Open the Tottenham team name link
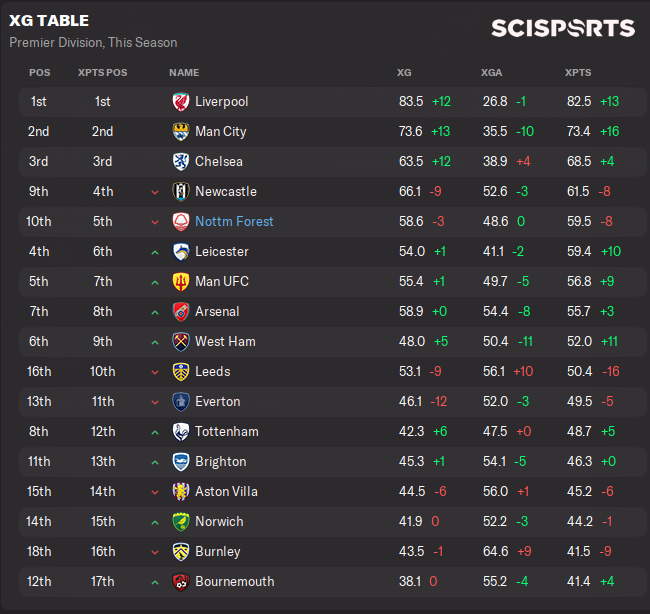This screenshot has height=614, width=650. pos(227,431)
